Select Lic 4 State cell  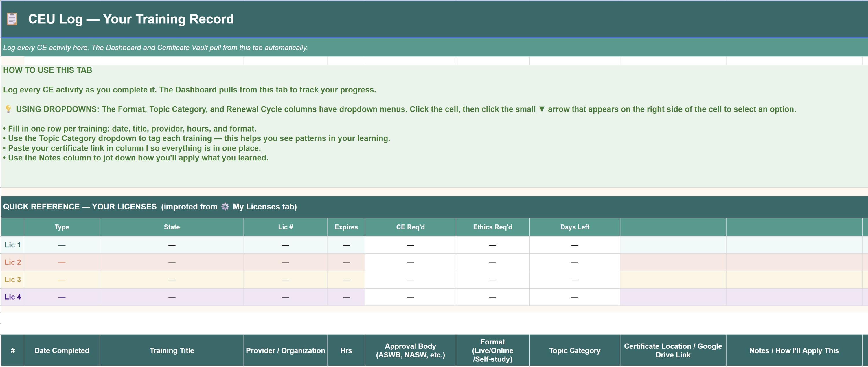(172, 297)
